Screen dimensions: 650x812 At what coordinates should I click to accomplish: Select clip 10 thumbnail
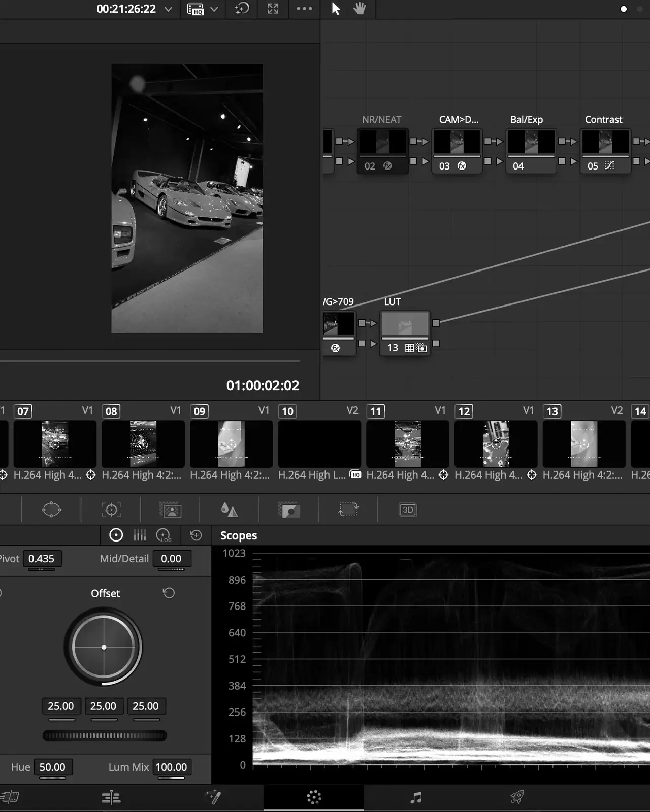[319, 444]
